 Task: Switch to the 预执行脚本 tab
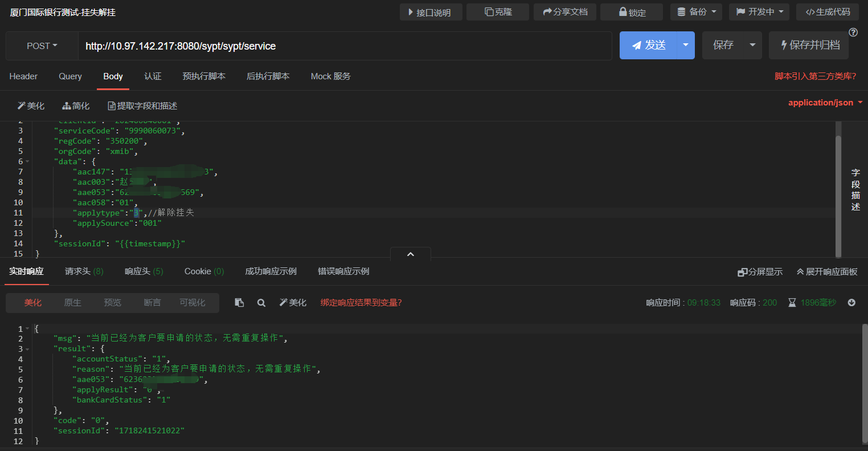pyautogui.click(x=204, y=76)
